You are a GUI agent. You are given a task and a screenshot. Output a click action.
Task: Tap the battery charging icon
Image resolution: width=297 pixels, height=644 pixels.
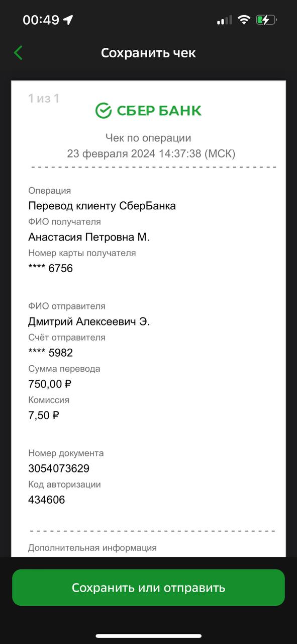coord(266,20)
